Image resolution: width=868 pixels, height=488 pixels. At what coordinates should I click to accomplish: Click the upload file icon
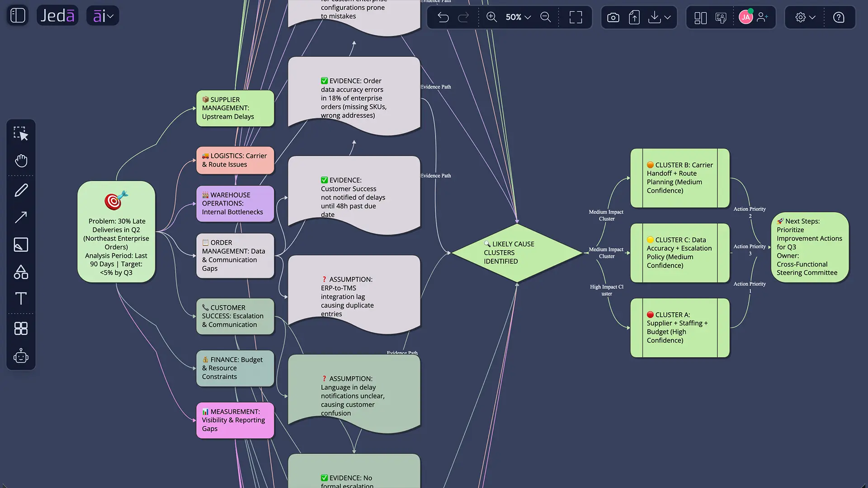(x=634, y=17)
